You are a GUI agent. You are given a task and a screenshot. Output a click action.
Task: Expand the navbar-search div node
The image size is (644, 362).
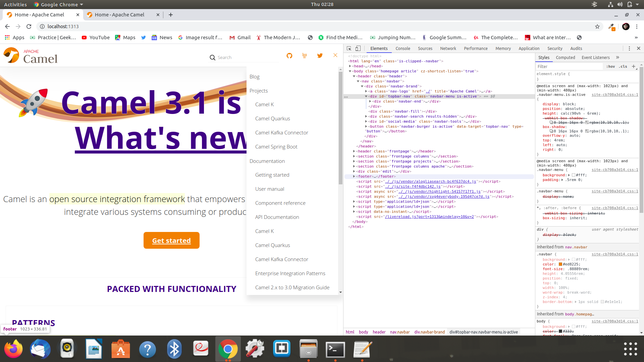(366, 117)
